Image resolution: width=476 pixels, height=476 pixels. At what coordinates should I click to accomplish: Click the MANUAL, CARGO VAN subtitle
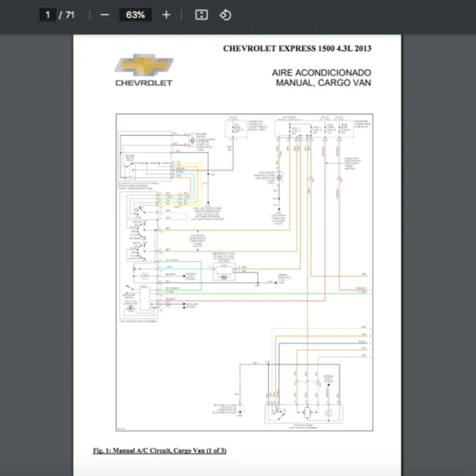pos(324,82)
